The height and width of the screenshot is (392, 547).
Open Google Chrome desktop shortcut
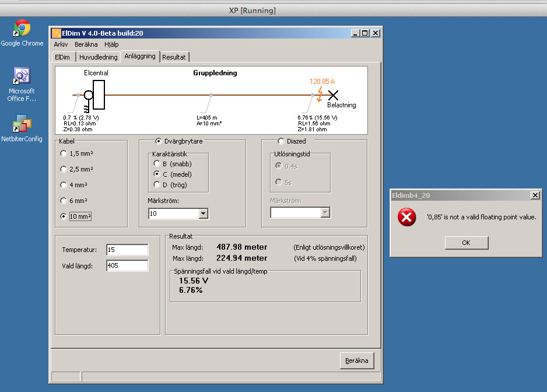[x=22, y=28]
